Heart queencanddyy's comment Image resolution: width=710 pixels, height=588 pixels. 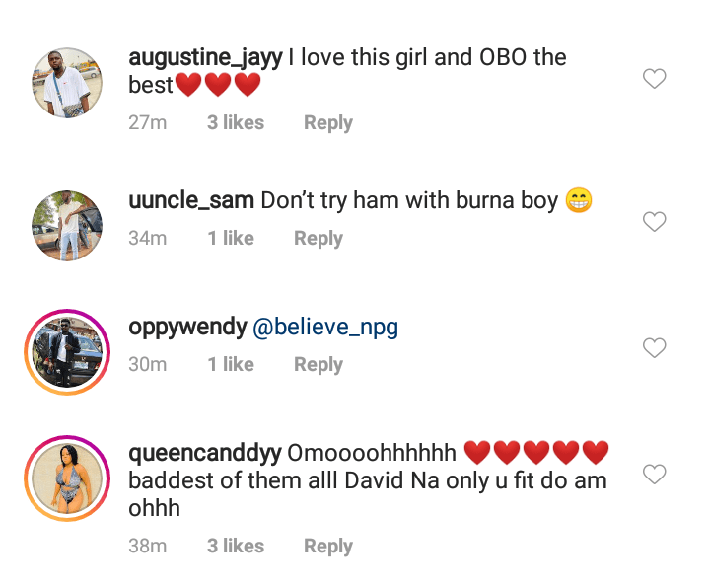pos(655,475)
